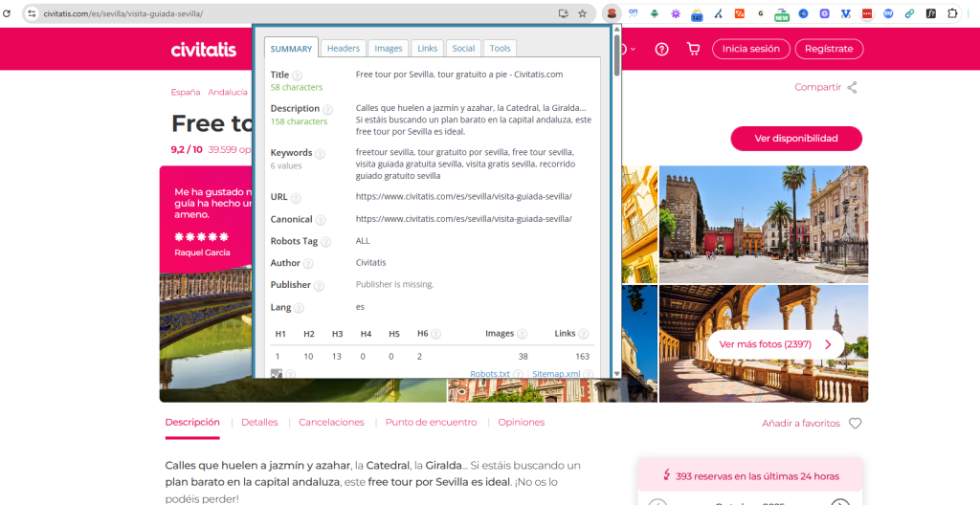Toggle the heart to add to favorites
Viewport: 980px width, 505px height.
pos(855,423)
